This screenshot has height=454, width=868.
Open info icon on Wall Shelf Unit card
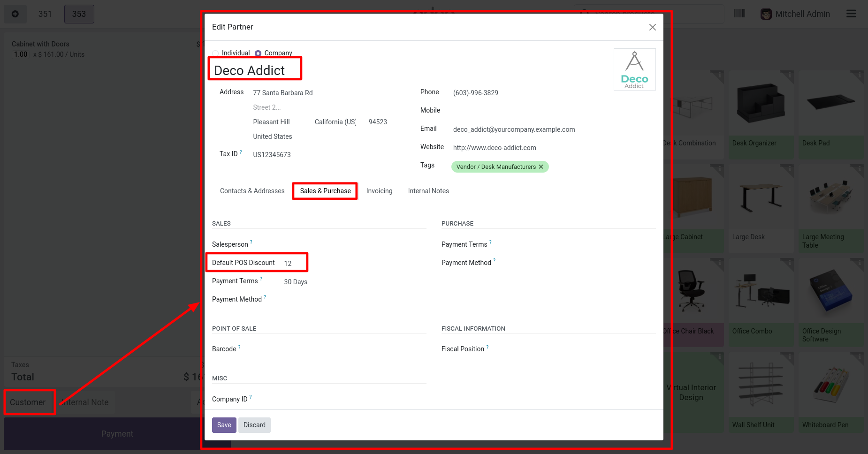point(790,356)
